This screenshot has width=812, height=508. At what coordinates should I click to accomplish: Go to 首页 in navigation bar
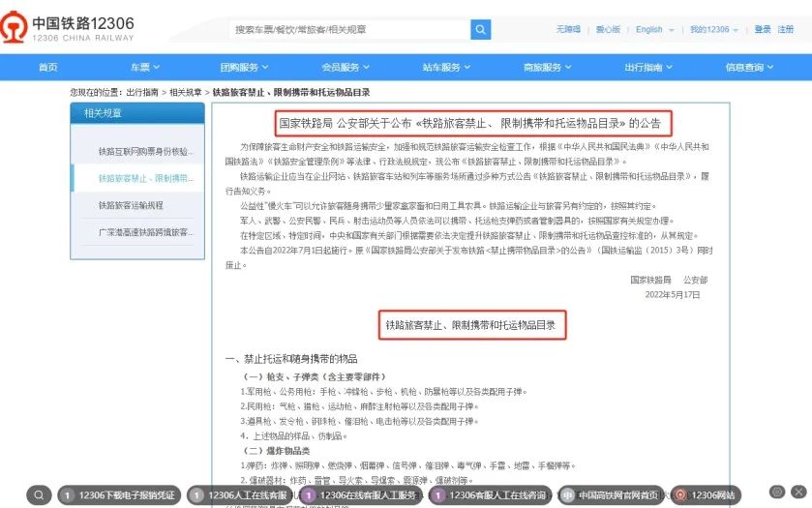pos(47,67)
